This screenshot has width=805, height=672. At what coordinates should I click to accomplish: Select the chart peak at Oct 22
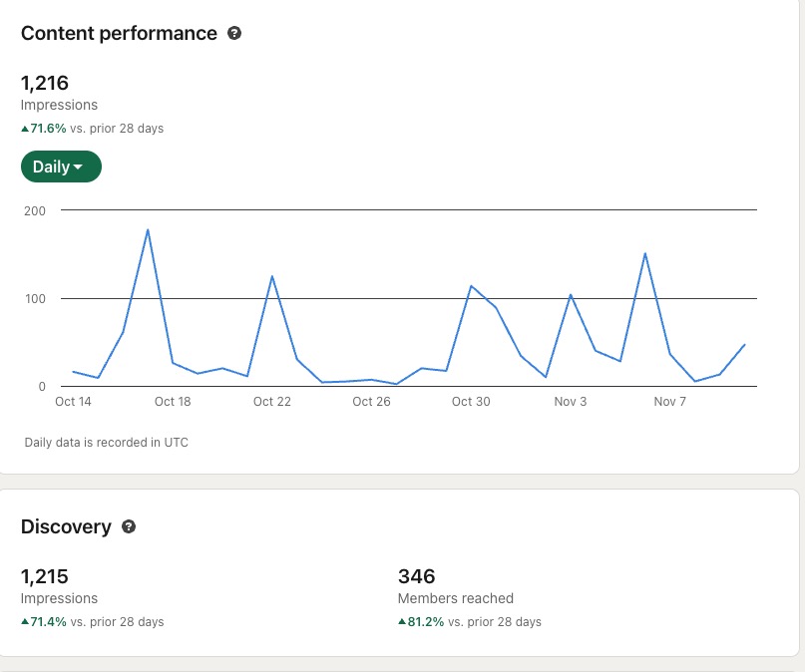(271, 276)
